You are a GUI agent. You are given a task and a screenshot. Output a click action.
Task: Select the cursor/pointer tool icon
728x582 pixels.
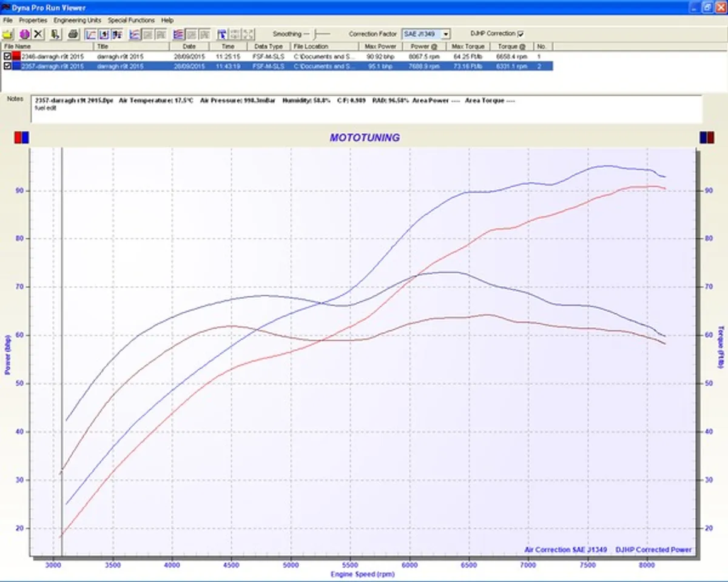pos(223,33)
